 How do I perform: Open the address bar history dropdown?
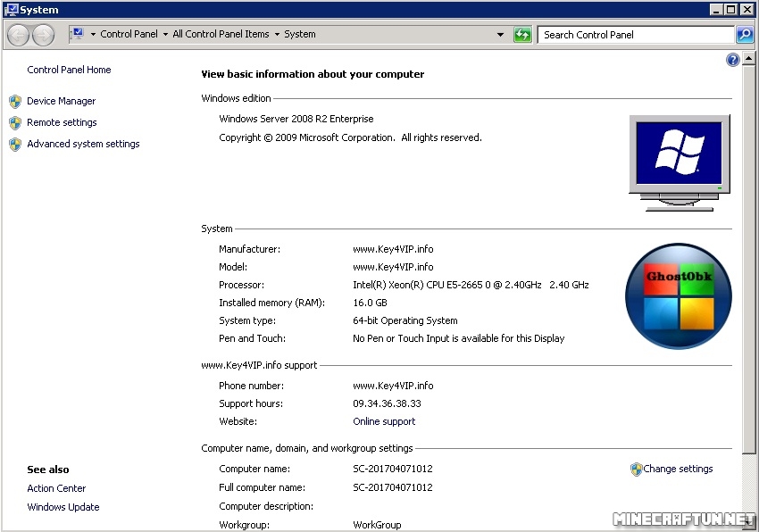click(500, 35)
